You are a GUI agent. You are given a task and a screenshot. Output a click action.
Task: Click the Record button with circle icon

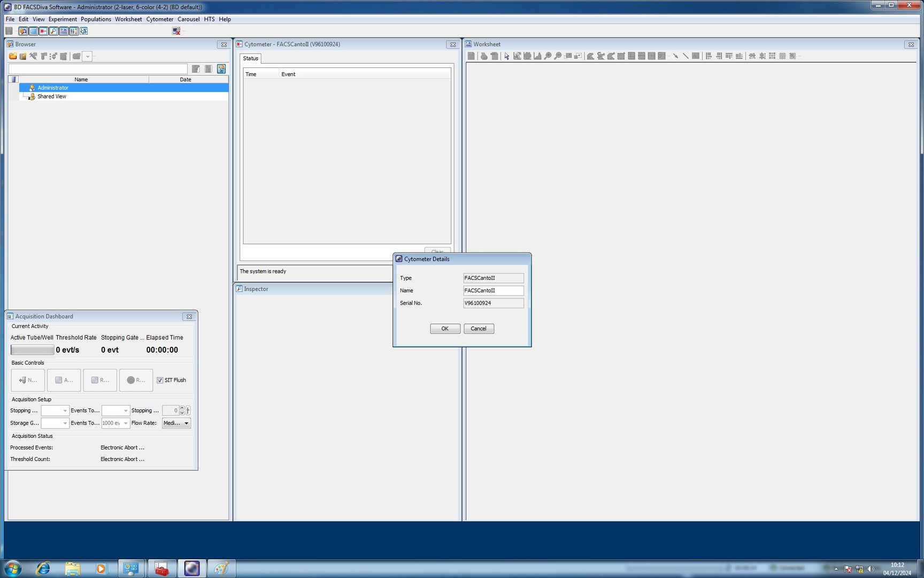pos(136,380)
